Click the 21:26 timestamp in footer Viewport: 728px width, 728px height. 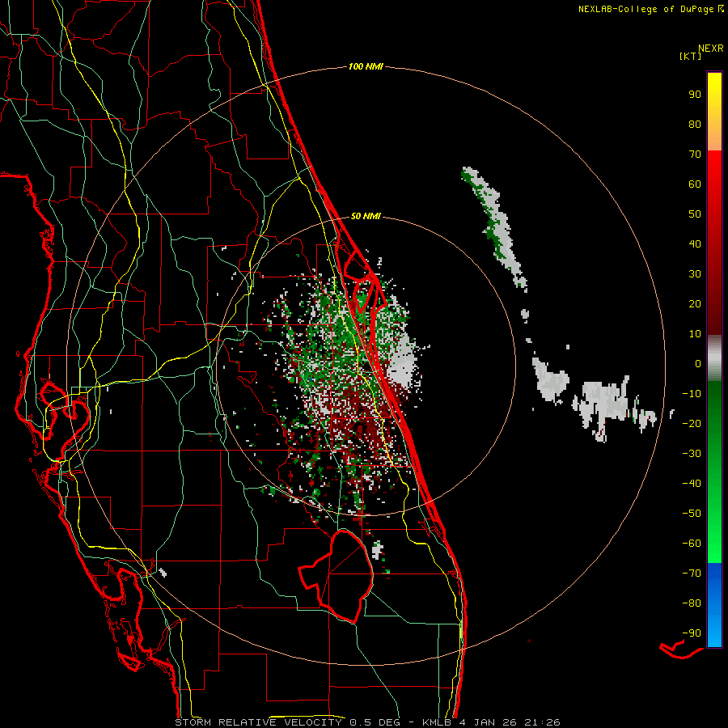coord(542,722)
